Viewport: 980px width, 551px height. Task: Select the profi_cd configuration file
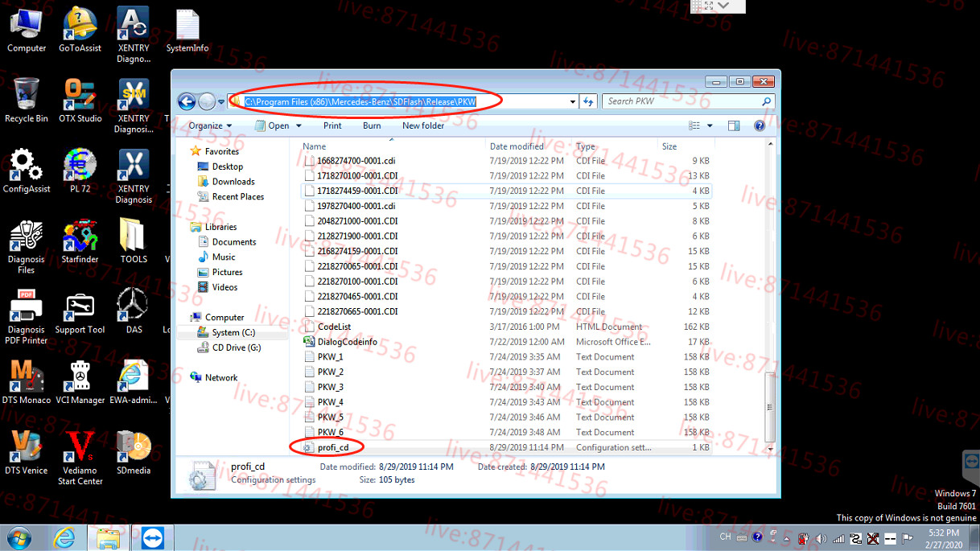click(x=331, y=447)
